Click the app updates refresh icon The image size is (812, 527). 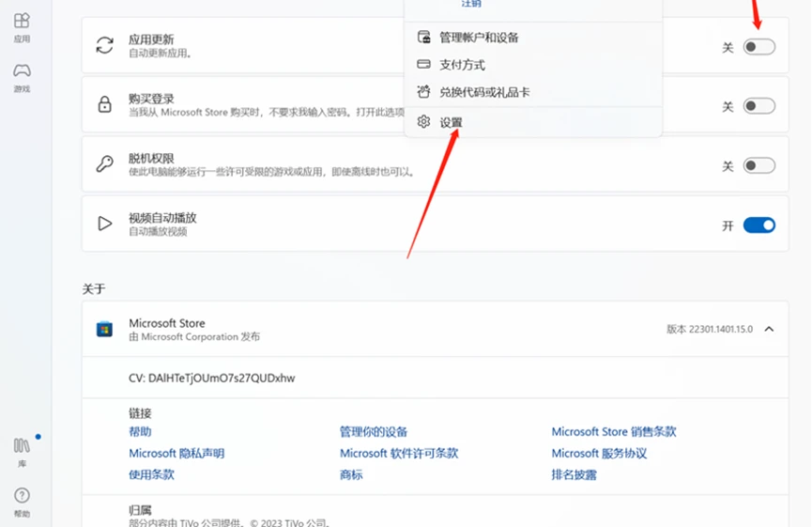[104, 45]
